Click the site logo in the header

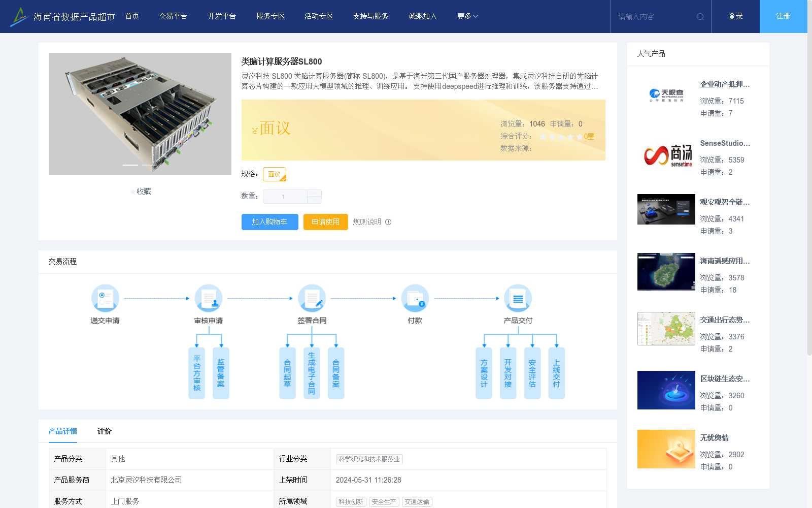[x=63, y=17]
